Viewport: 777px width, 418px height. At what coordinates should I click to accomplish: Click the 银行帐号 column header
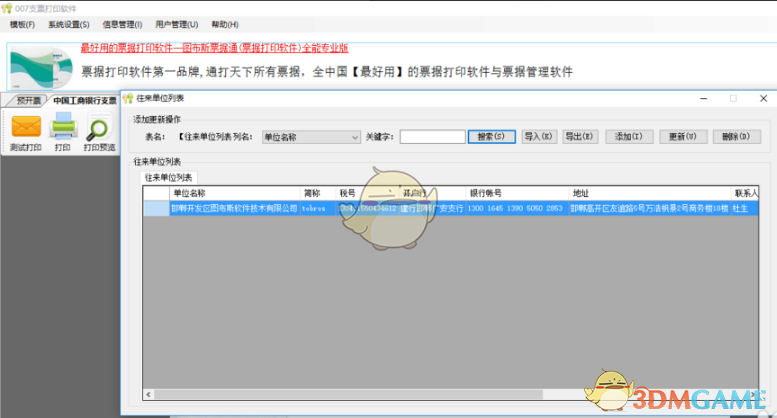pyautogui.click(x=517, y=193)
